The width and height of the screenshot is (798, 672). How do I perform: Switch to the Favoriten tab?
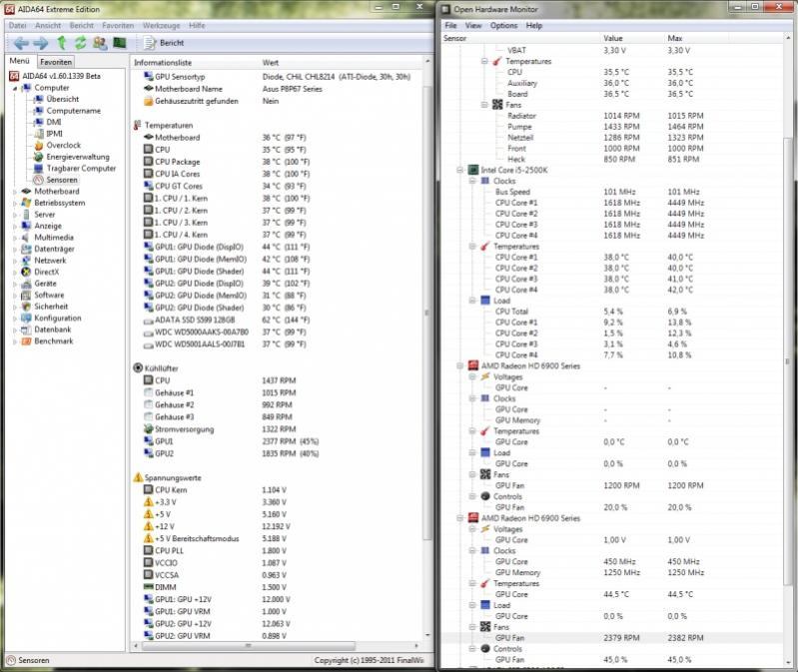[56, 62]
